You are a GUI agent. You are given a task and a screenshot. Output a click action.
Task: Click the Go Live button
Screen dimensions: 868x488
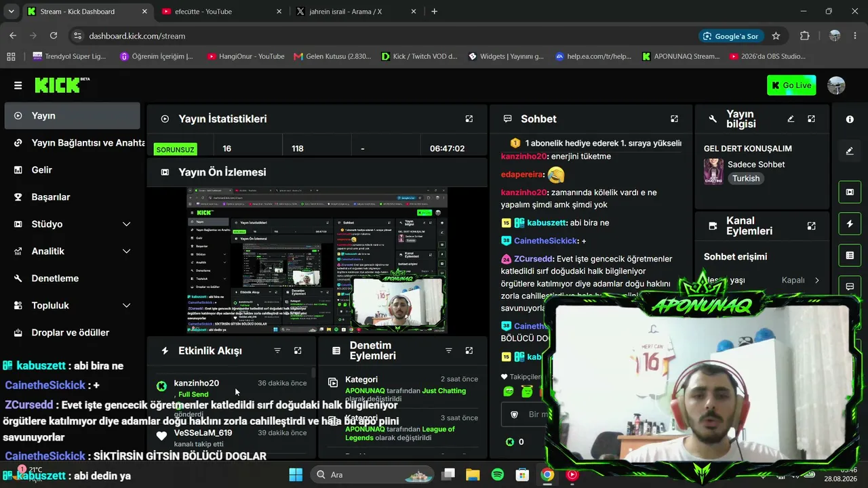pos(791,85)
